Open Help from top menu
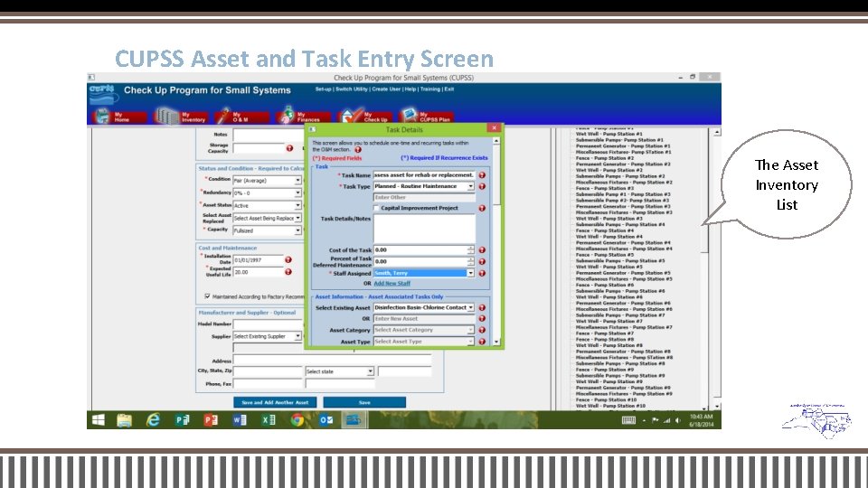Screen dimensions: 868x488 410,89
